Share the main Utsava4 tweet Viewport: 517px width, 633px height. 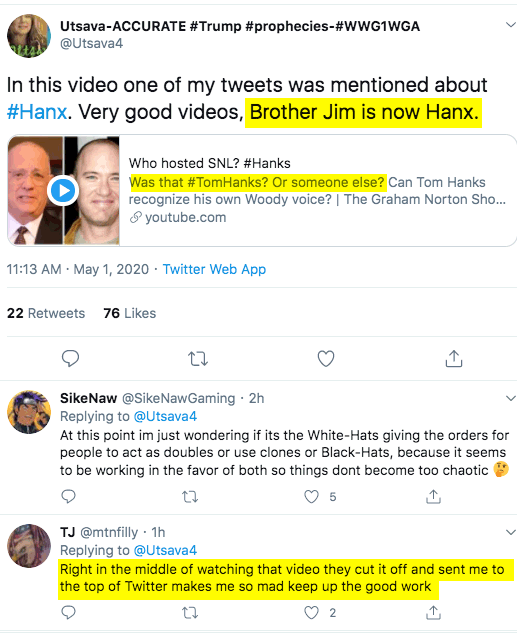[x=454, y=358]
